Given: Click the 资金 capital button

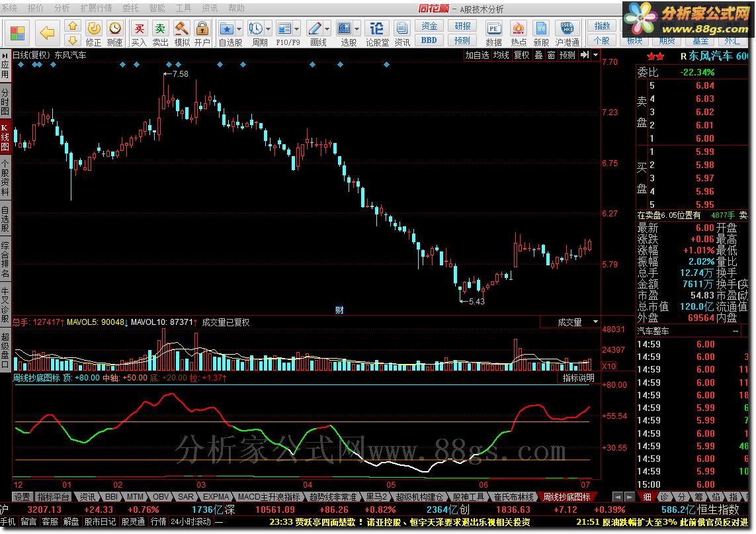Looking at the screenshot, I should point(429,26).
